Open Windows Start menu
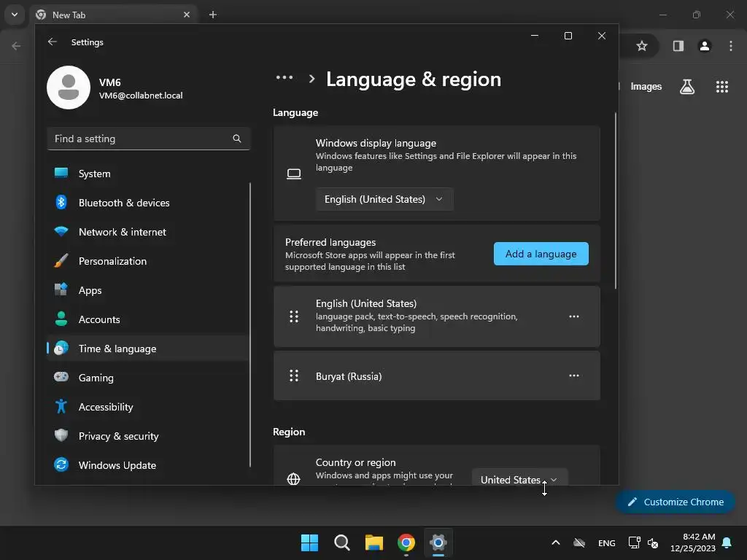747x560 pixels. (x=309, y=542)
